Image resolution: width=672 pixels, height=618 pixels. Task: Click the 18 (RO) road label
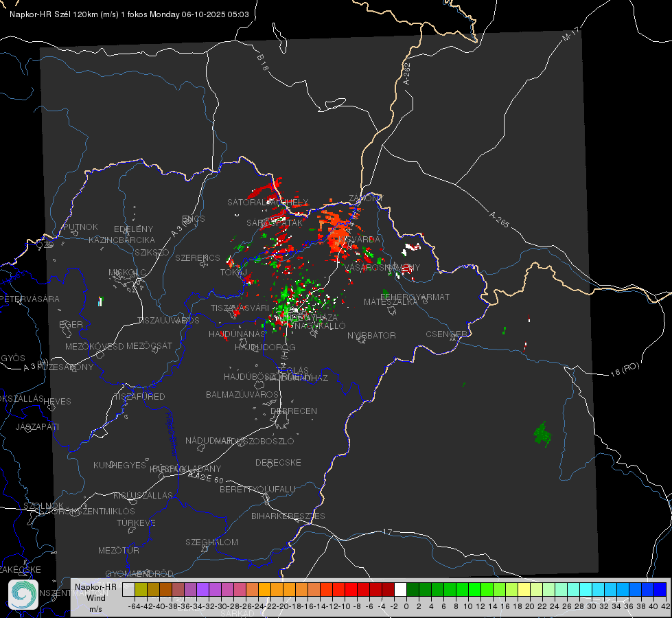click(625, 369)
